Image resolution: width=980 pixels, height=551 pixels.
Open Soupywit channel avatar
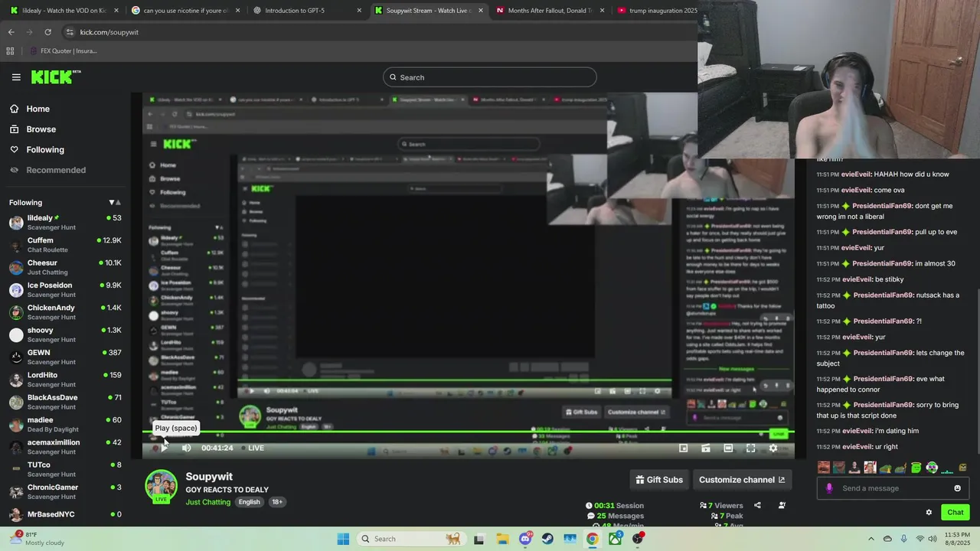161,486
